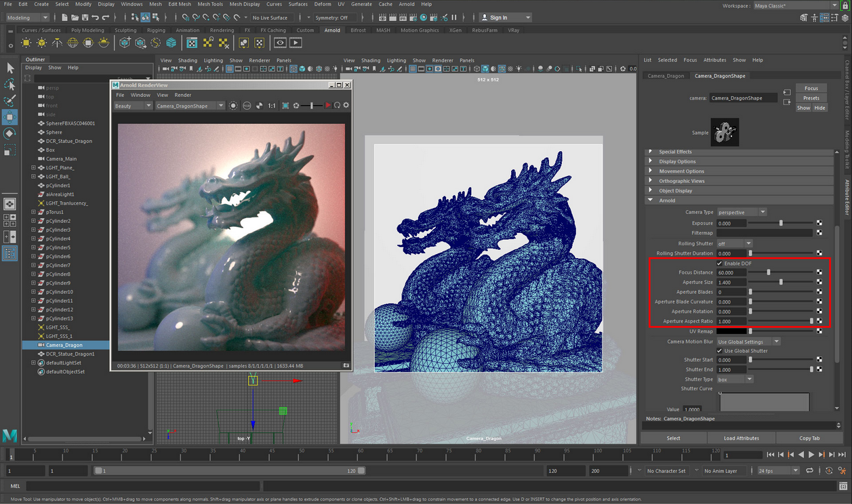Viewport: 852px width, 504px height.
Task: Open the Beauty AOV dropdown
Action: click(x=133, y=106)
